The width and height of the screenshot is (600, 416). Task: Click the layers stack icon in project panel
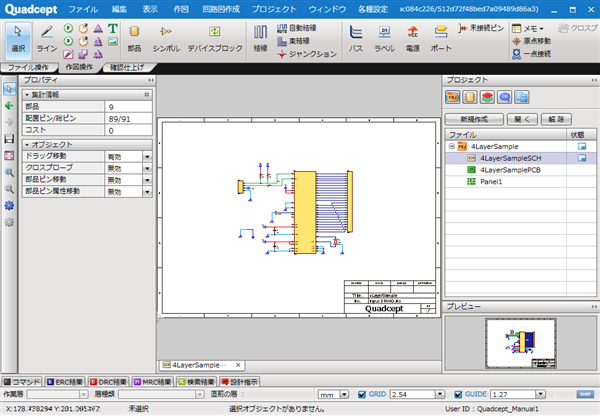(488, 97)
